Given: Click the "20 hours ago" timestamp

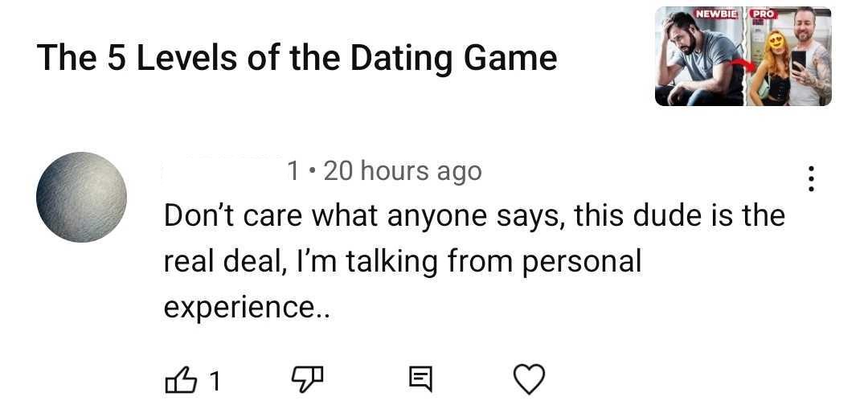Looking at the screenshot, I should pos(402,171).
